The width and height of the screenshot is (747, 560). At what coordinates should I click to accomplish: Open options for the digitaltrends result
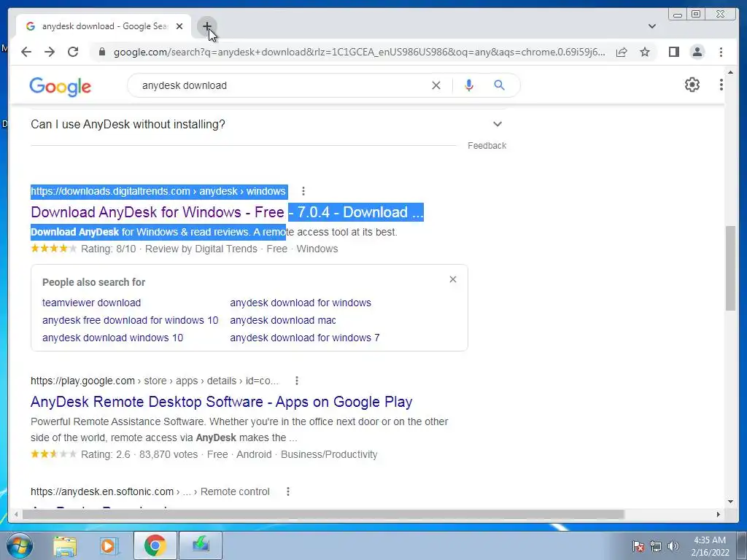[x=303, y=192]
